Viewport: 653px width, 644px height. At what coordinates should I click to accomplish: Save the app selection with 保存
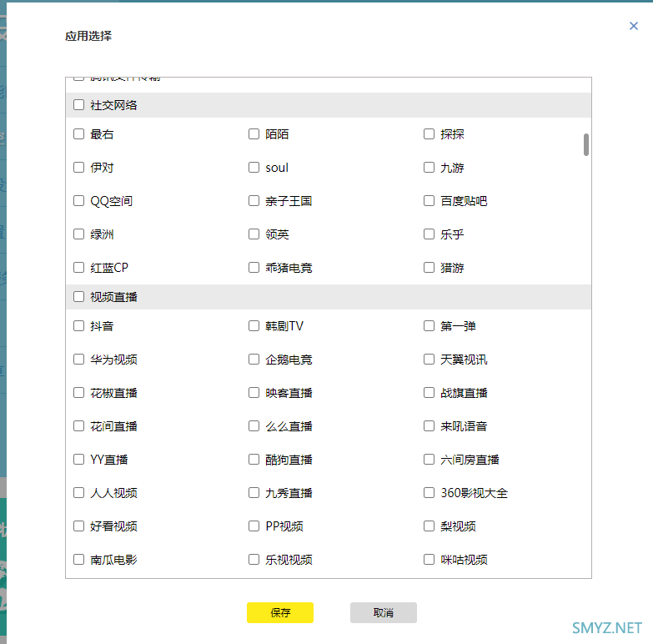click(280, 612)
